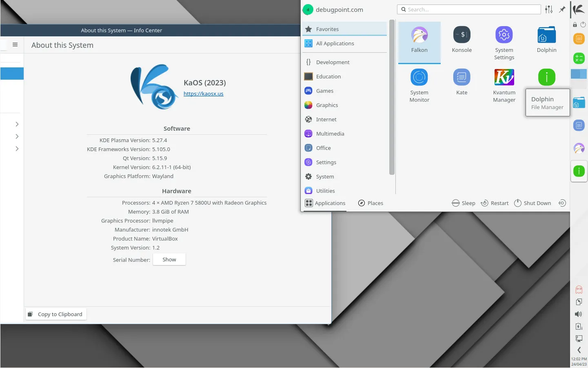Open the Office category

tap(344, 148)
